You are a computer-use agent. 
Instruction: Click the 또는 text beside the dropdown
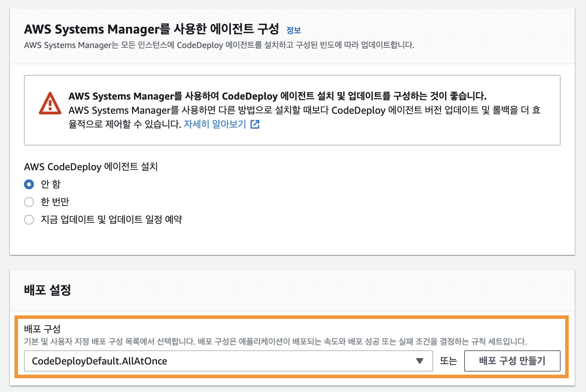point(449,361)
